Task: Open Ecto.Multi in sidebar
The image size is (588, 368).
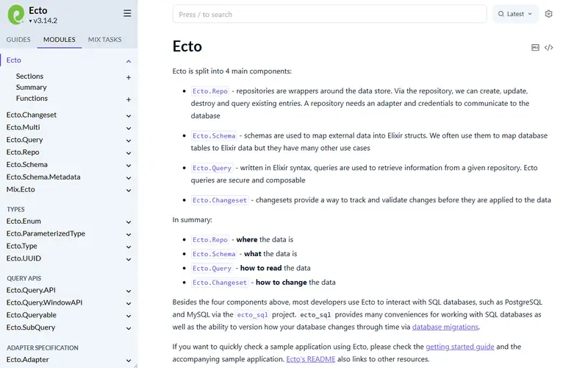Action: coord(24,127)
